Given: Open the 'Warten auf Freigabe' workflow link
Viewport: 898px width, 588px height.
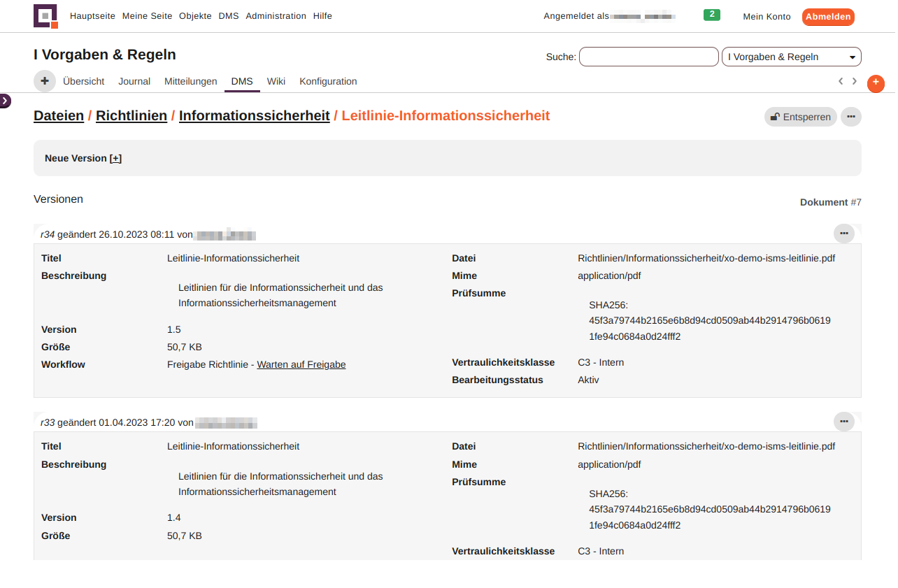Looking at the screenshot, I should pos(301,364).
